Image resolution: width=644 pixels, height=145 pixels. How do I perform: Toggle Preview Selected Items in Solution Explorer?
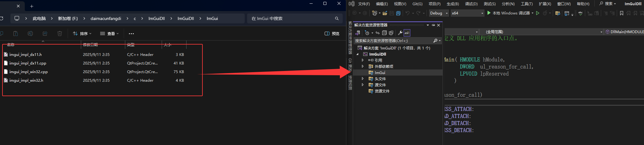[x=407, y=33]
